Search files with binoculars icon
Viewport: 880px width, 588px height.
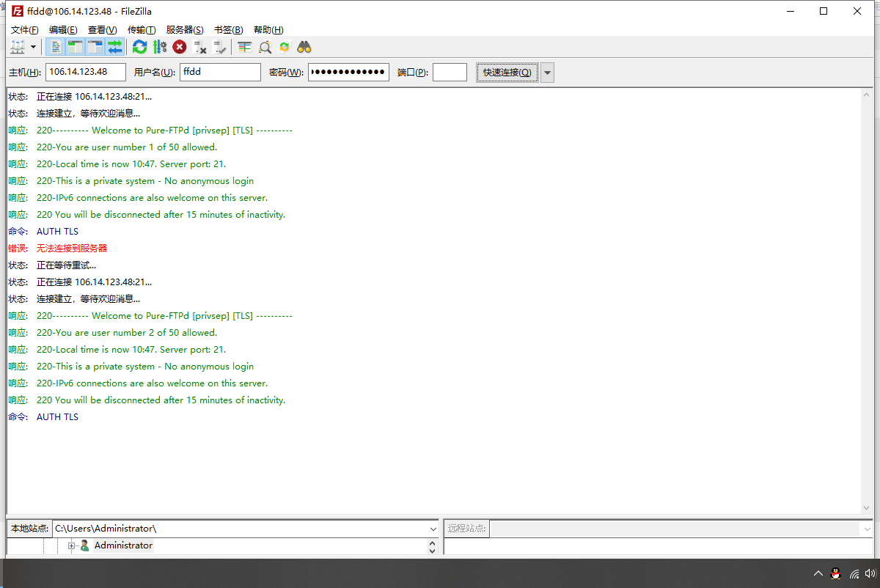(x=304, y=47)
